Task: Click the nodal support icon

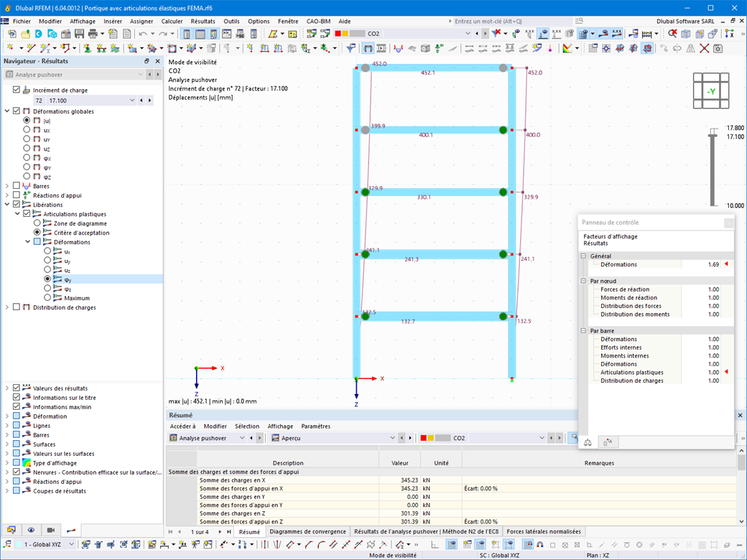Action: tap(88, 48)
